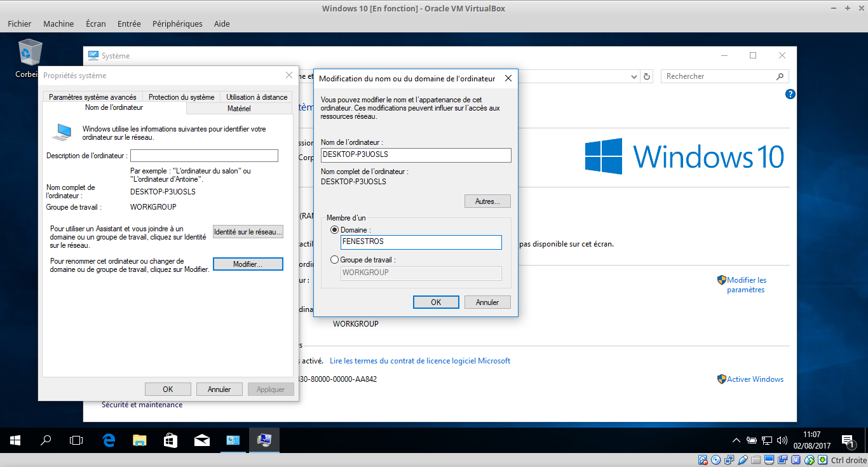Open the Modifier les paramètres link
Image resolution: width=868 pixels, height=467 pixels.
pyautogui.click(x=746, y=285)
